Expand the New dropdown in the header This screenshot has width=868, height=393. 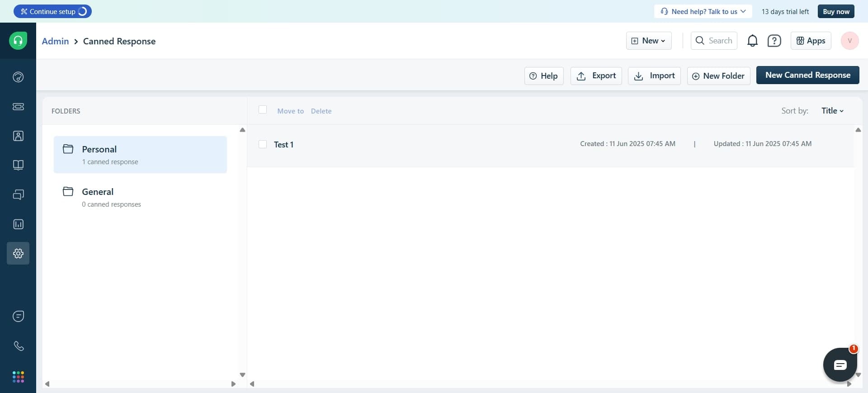click(x=649, y=41)
